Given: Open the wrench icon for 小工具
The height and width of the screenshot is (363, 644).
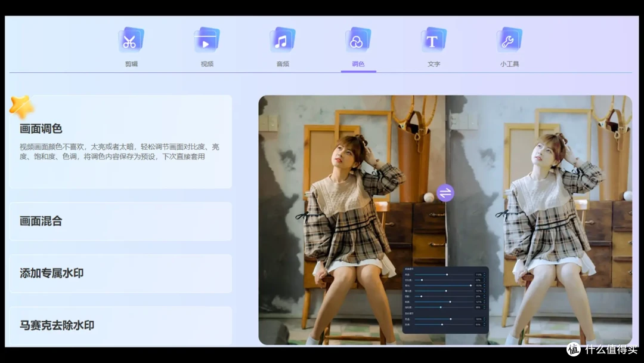Looking at the screenshot, I should (x=509, y=41).
